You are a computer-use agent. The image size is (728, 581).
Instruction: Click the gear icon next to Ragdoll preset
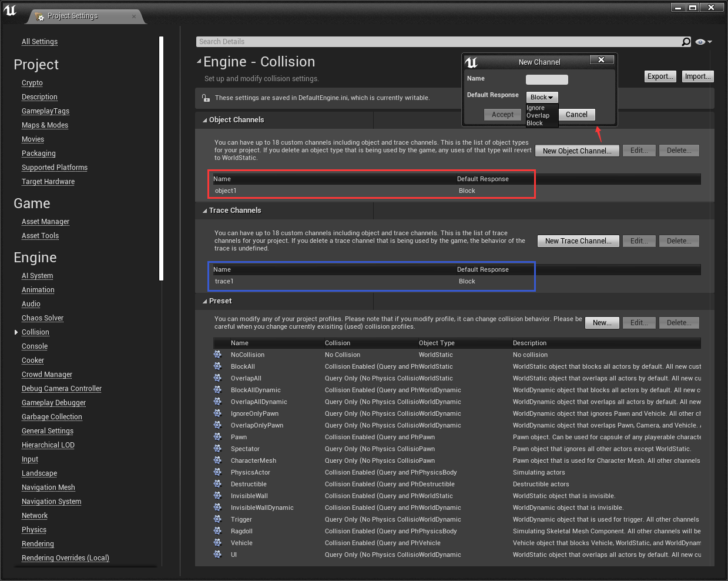pyautogui.click(x=217, y=531)
